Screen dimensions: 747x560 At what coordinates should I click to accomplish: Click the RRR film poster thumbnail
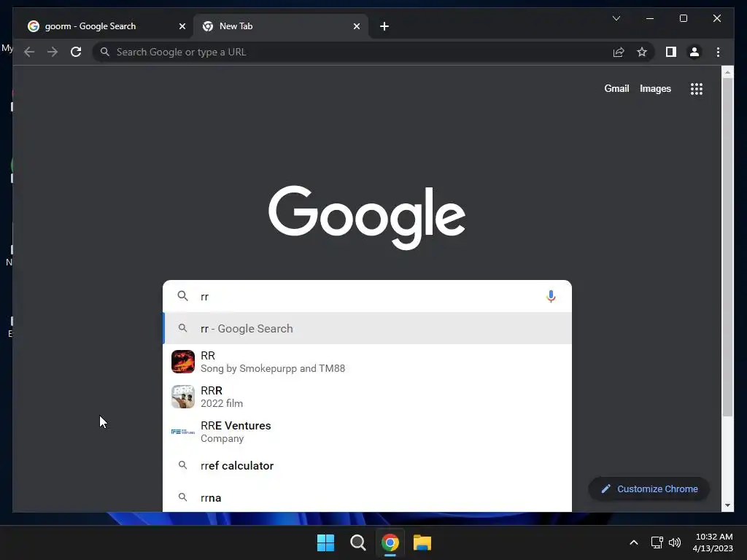tap(183, 397)
